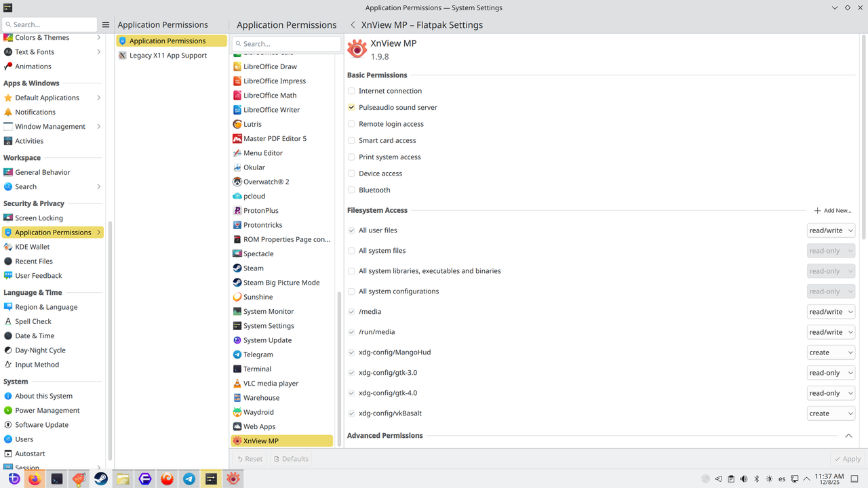
Task: Open Power Management settings
Action: 53,411
